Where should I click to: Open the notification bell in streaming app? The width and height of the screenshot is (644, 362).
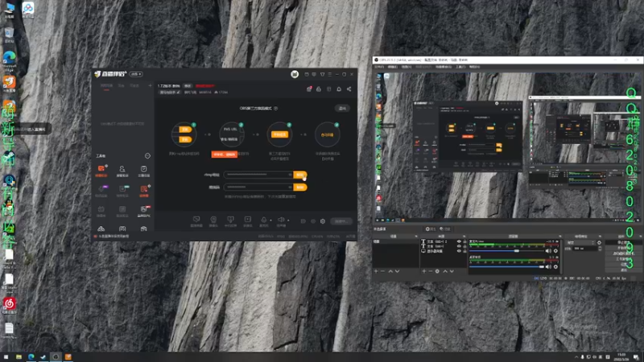point(339,89)
